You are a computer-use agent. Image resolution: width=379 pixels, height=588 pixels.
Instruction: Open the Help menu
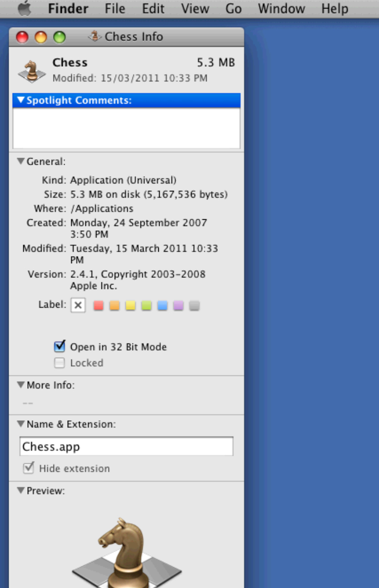(x=335, y=8)
